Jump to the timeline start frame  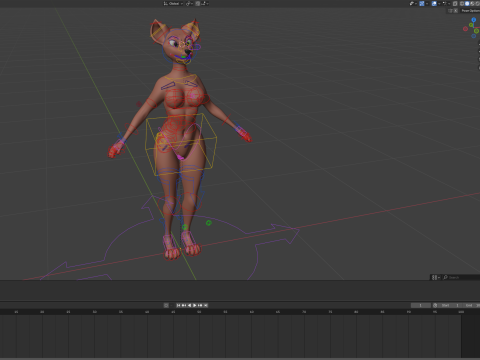point(178,305)
